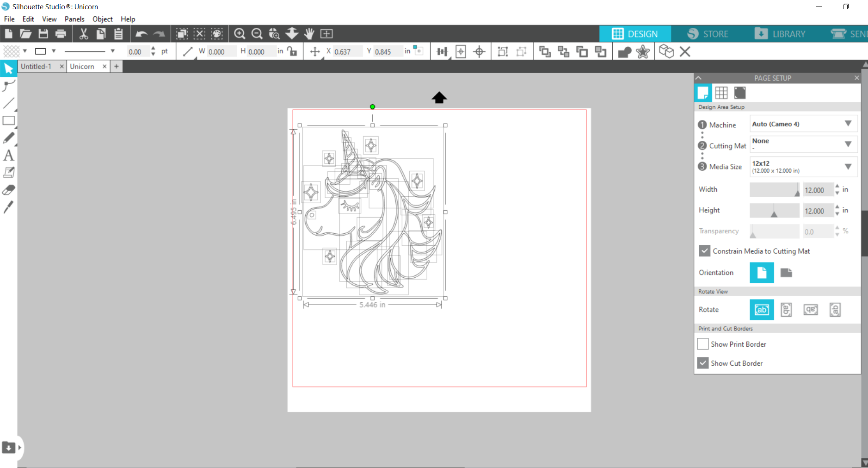Click the Width slider
The height and width of the screenshot is (468, 868).
tap(775, 189)
